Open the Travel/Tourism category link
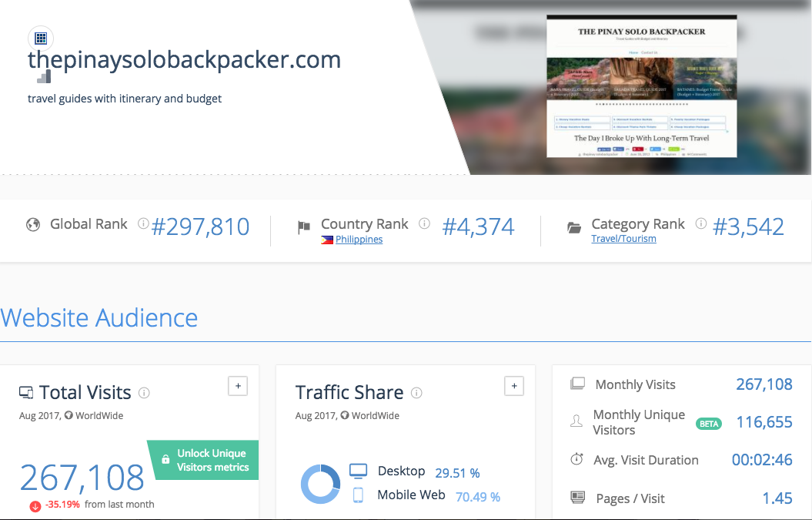 coord(623,239)
